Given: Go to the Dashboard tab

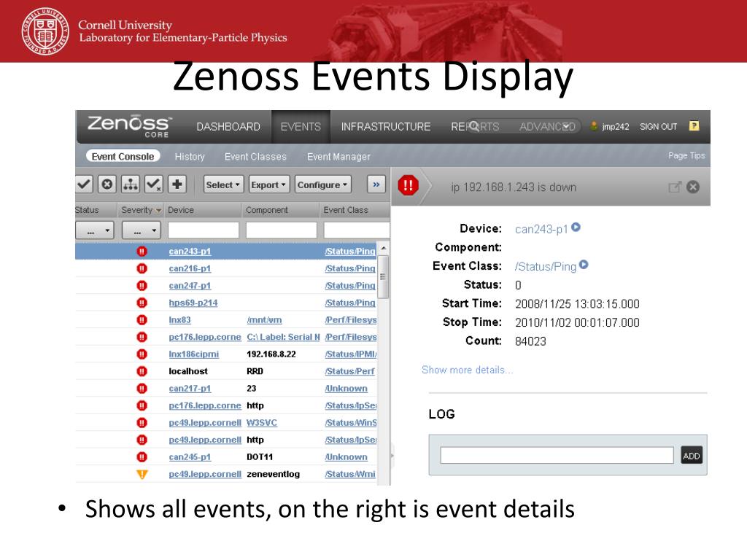Looking at the screenshot, I should coord(228,127).
